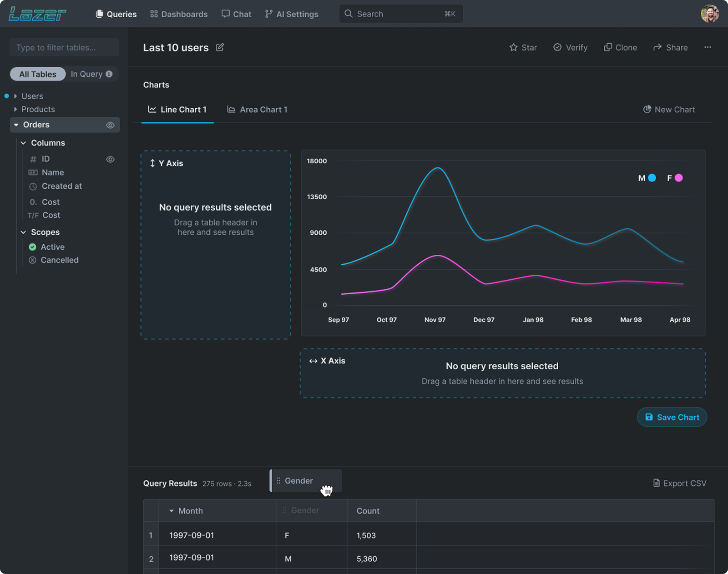Toggle visibility eye on ID column

pos(110,159)
